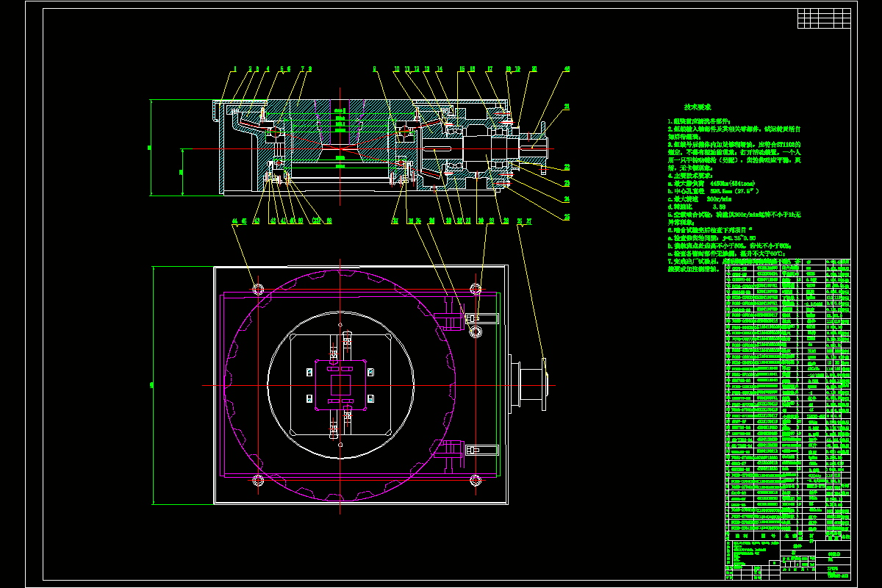Click part balloon number 44
The width and height of the screenshot is (882, 588).
click(234, 220)
